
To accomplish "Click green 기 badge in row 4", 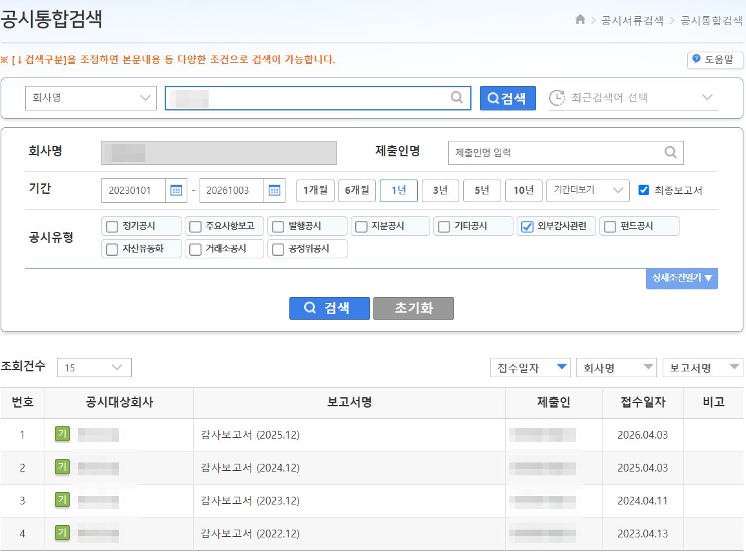I will [x=62, y=532].
